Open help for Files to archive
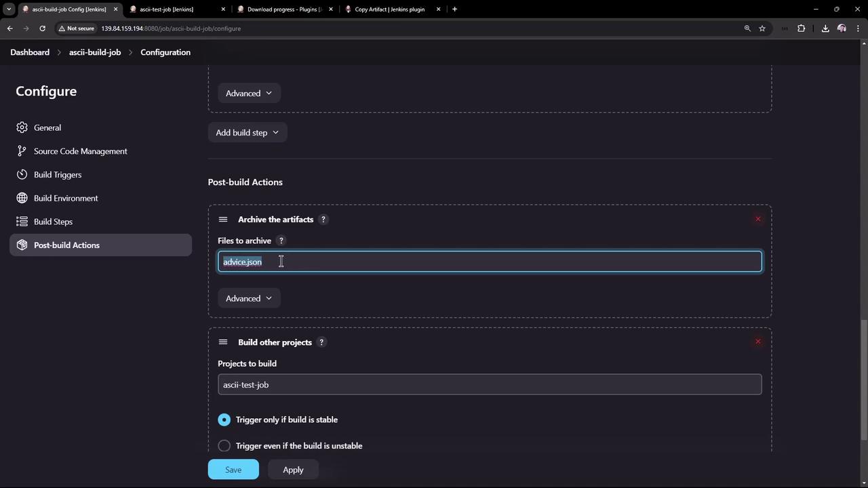This screenshot has height=488, width=868. (281, 241)
